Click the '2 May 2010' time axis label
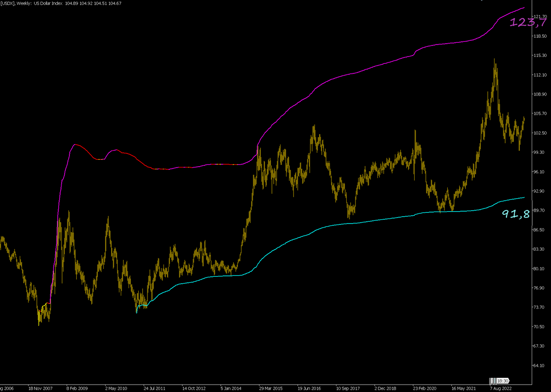 (117, 388)
